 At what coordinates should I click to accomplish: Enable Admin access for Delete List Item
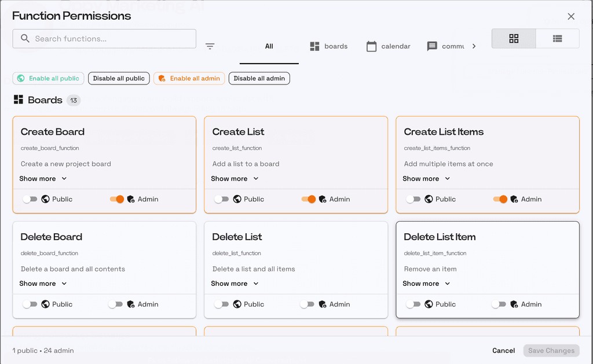coord(499,304)
